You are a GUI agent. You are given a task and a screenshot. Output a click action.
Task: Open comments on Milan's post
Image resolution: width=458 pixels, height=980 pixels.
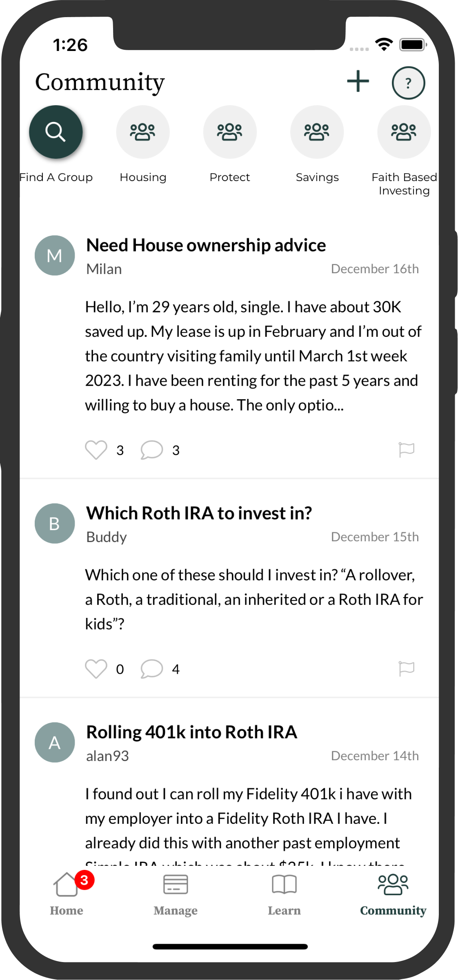(x=152, y=450)
